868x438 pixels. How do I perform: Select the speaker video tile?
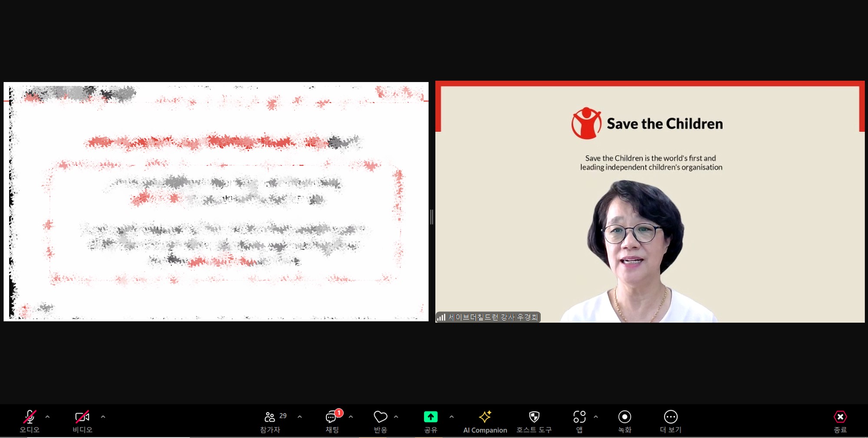(650, 201)
